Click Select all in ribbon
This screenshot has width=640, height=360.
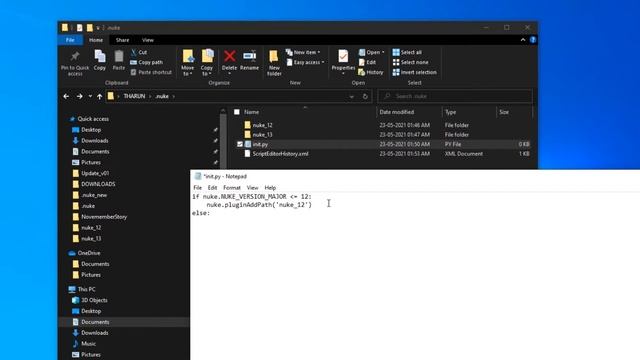pyautogui.click(x=407, y=52)
